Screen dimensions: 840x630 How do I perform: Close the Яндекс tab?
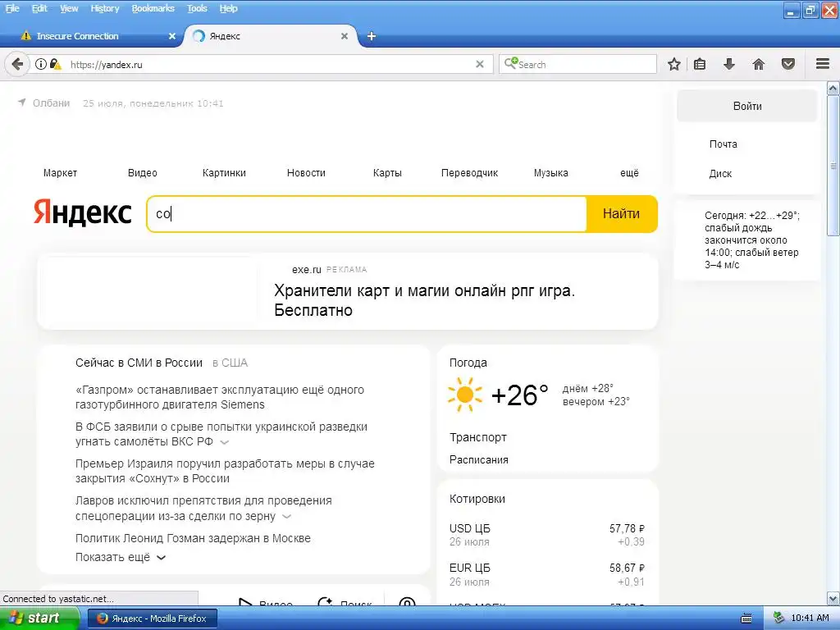[x=345, y=36]
